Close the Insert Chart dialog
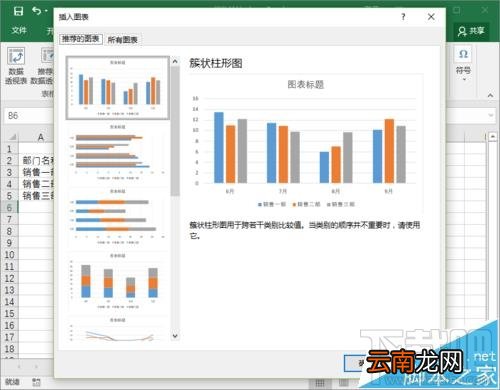Image resolution: width=500 pixels, height=390 pixels. coord(431,17)
